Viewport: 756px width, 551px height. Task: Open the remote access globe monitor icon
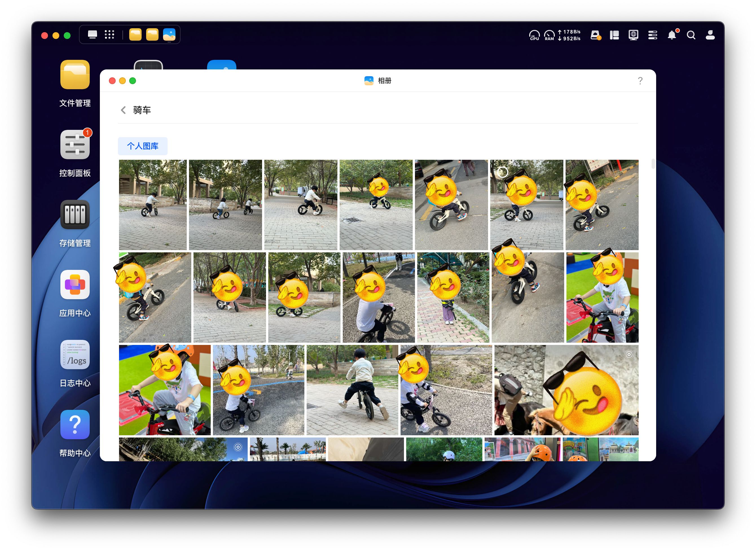tap(633, 35)
